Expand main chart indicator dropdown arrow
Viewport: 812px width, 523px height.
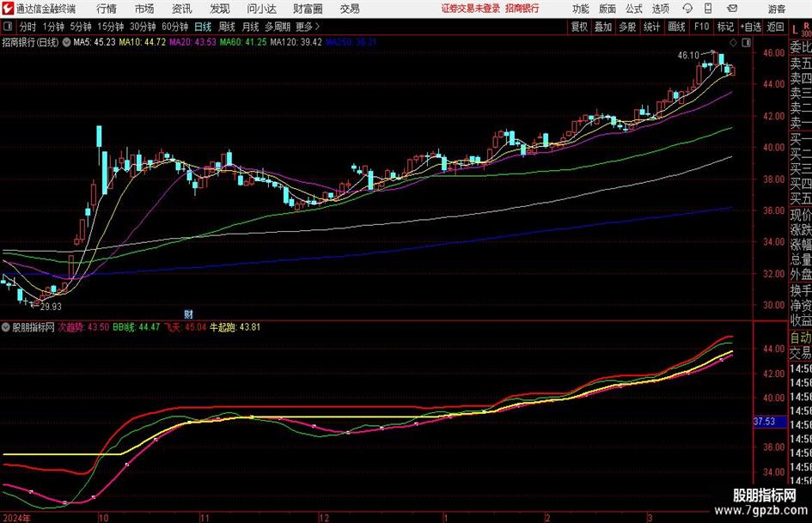coord(66,42)
